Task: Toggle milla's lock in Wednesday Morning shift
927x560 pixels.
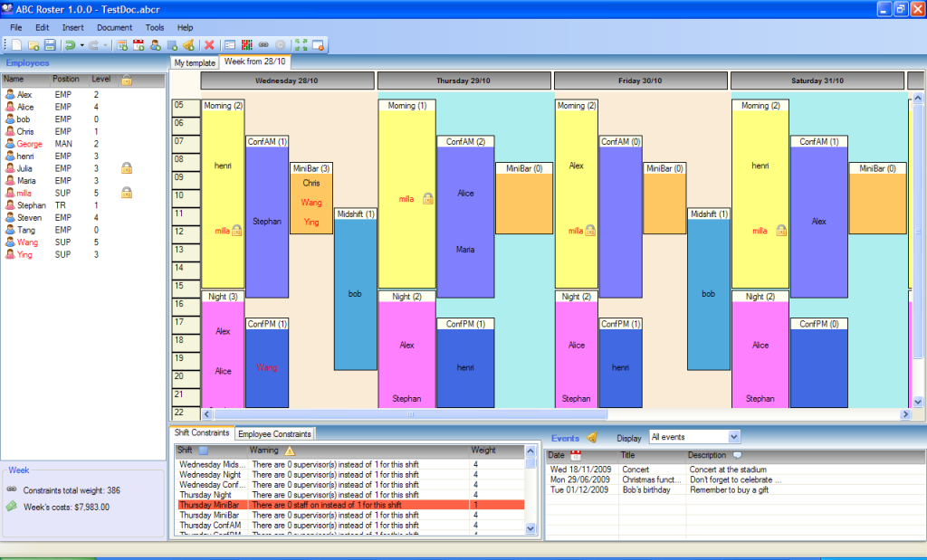Action: 236,231
